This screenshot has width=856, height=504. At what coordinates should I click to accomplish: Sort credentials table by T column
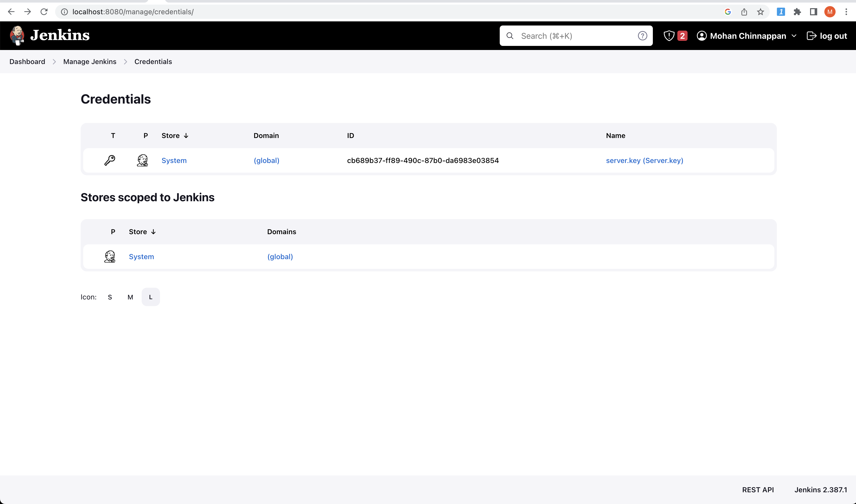(113, 135)
